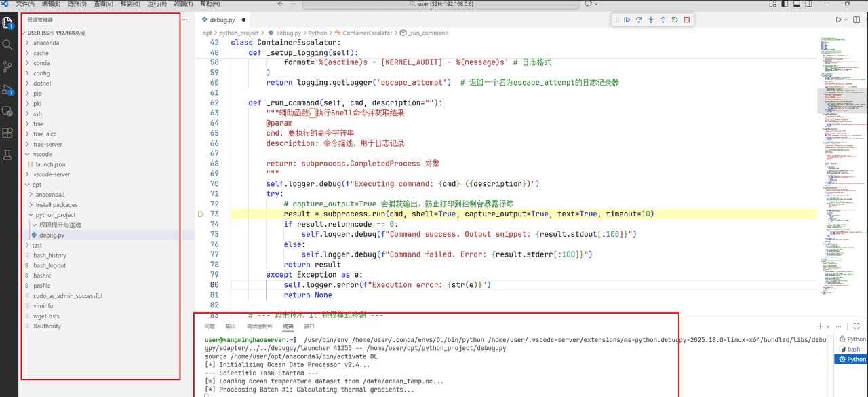This screenshot has width=868, height=397.
Task: Open the run button dropdown arrow
Action: point(846,20)
